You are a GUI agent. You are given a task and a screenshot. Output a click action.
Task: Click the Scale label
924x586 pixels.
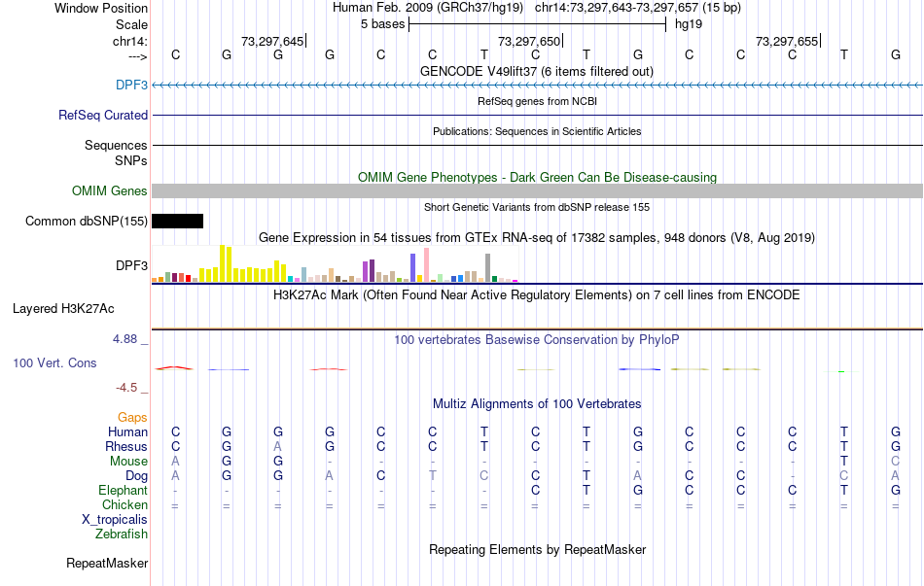tap(131, 24)
